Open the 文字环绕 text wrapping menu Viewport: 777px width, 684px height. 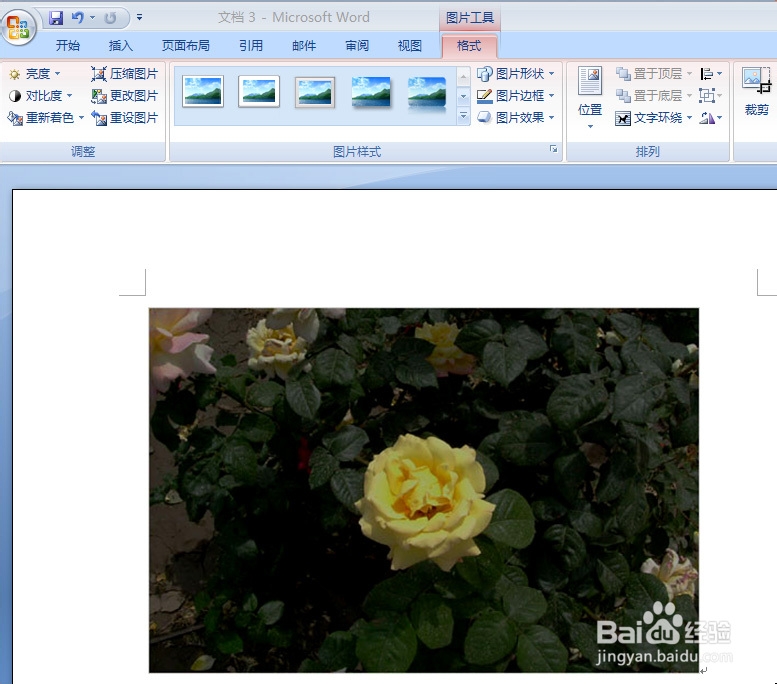(654, 118)
